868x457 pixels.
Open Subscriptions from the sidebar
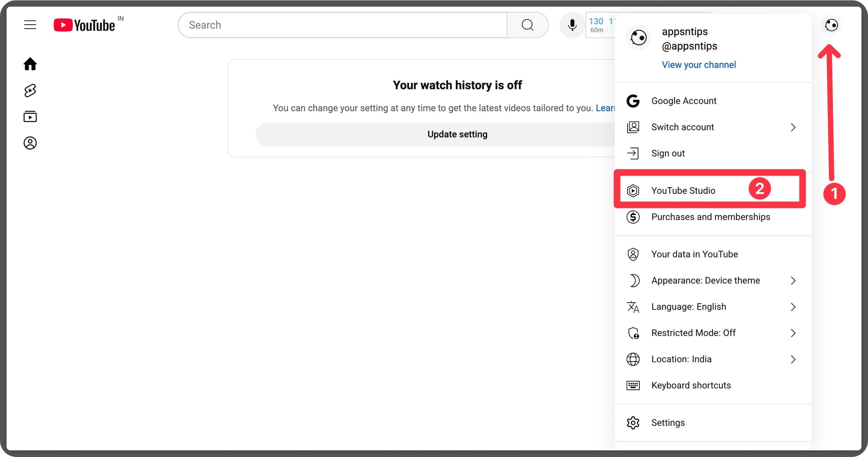pos(30,116)
